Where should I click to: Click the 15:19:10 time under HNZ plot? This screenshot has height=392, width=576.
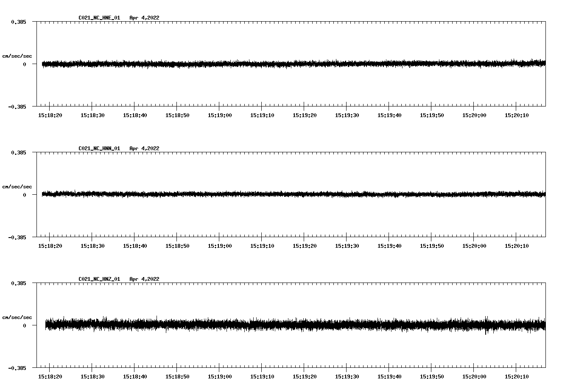[x=262, y=377]
